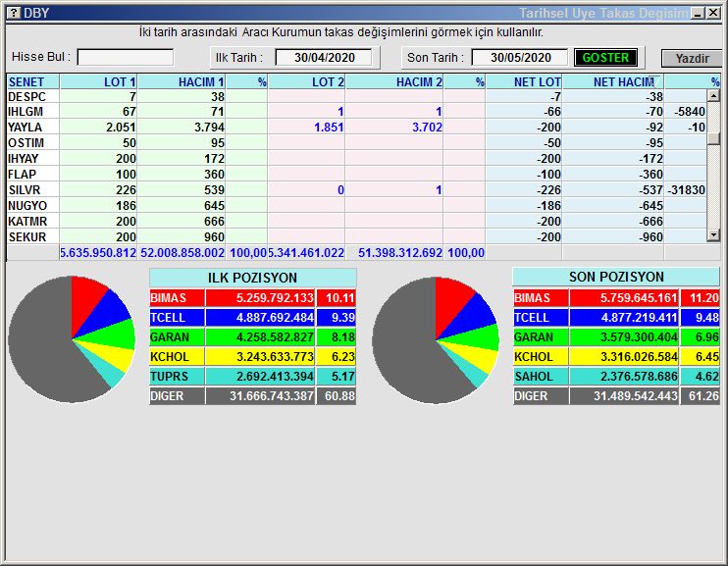
Task: Click TCELL blue swatch in ILK POZISYON
Action: tap(177, 318)
